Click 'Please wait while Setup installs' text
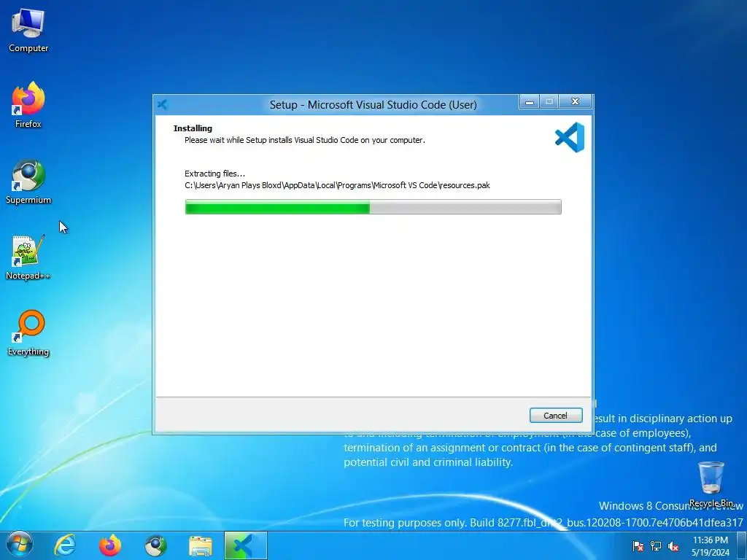The width and height of the screenshot is (747, 560). pyautogui.click(x=305, y=140)
